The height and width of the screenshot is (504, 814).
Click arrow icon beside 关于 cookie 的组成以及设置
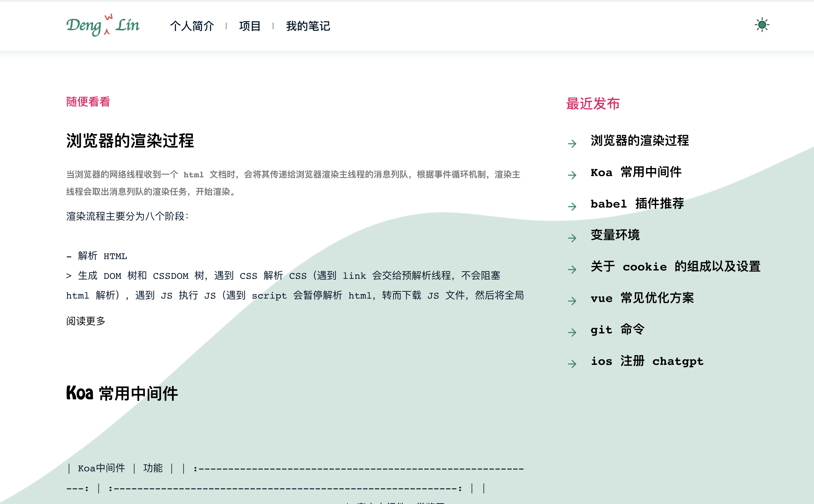572,269
